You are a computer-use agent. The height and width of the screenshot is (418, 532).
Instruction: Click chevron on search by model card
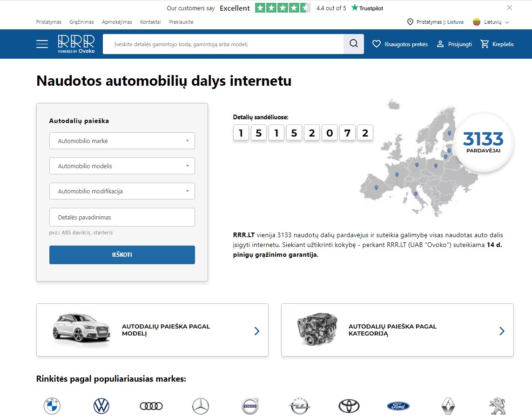coord(257,331)
